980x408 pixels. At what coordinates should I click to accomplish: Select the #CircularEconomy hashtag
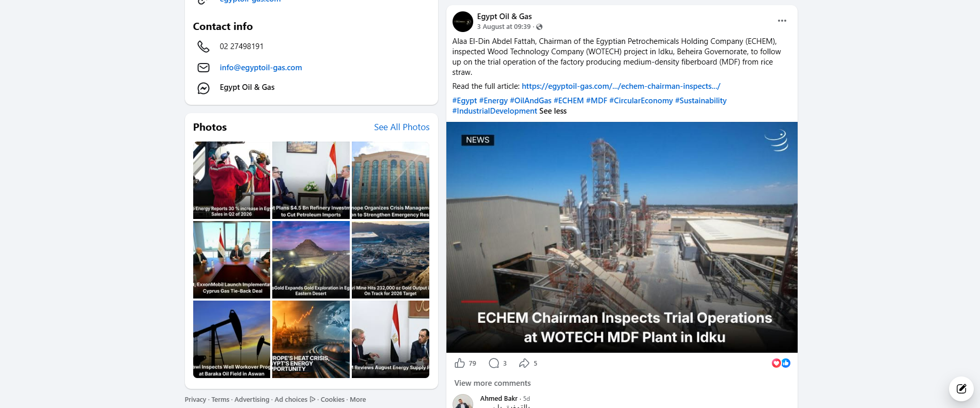point(641,101)
